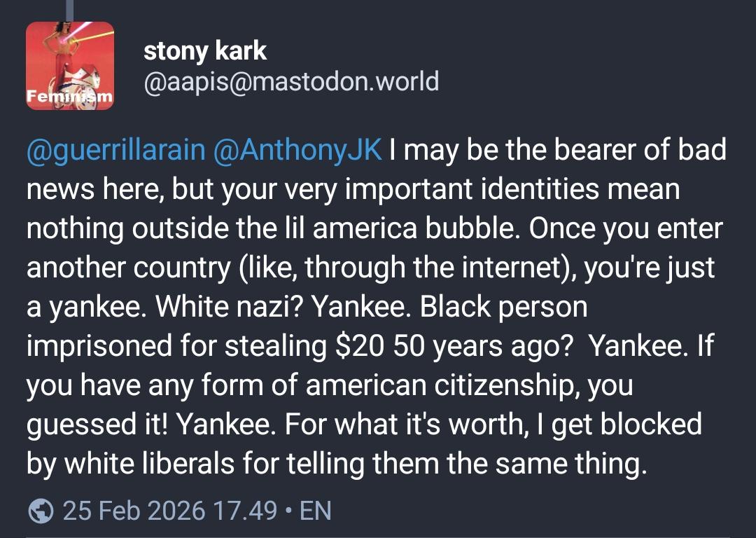This screenshot has height=538, width=756.
Task: Click the Feminism label on the avatar
Action: [70, 98]
